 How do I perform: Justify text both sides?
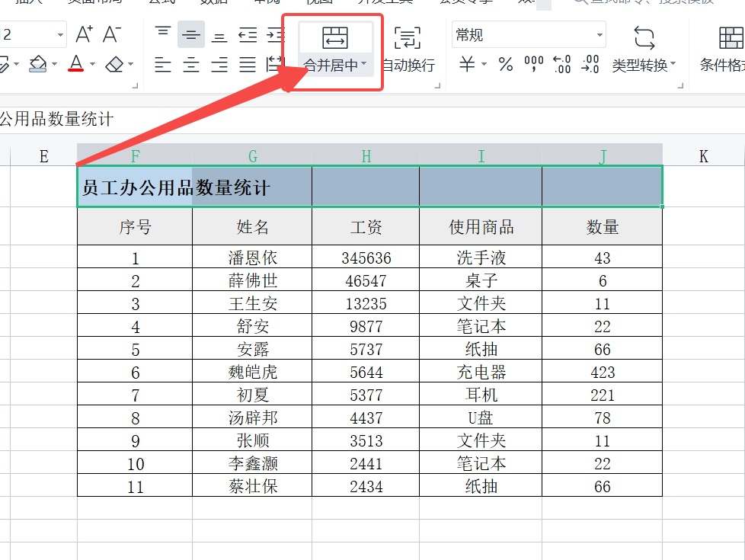point(248,64)
